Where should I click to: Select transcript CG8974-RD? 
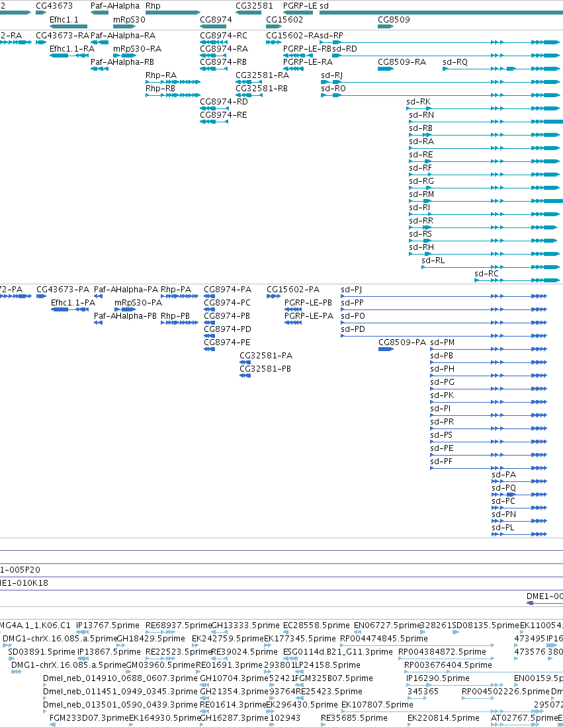[x=224, y=102]
